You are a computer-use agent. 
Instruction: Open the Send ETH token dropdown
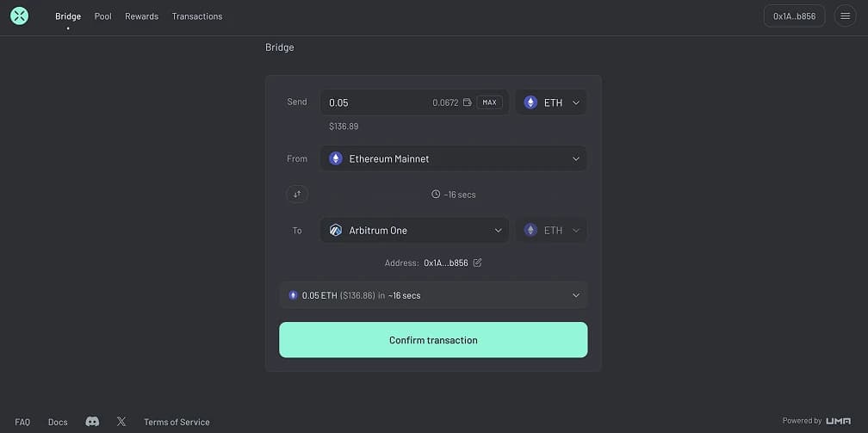coord(551,102)
